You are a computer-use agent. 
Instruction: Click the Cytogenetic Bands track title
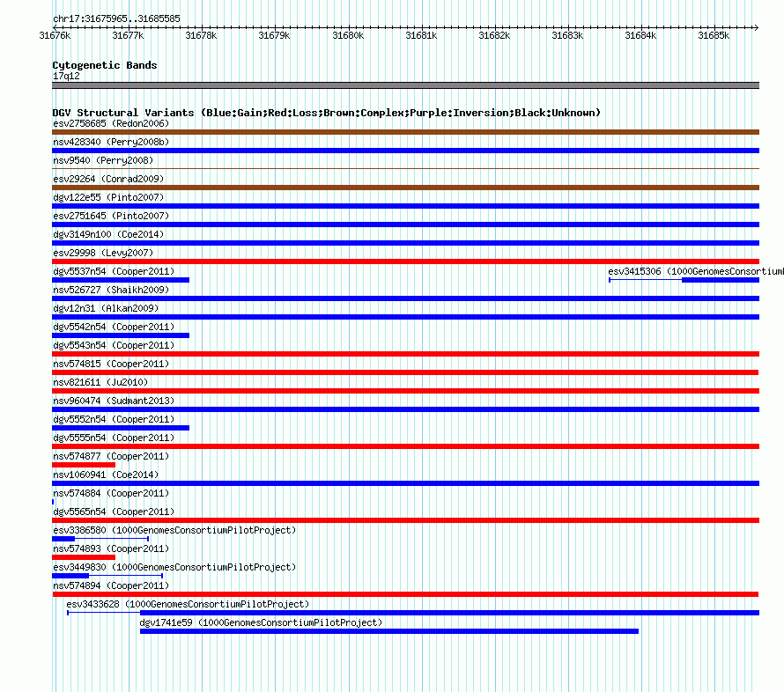pos(105,65)
